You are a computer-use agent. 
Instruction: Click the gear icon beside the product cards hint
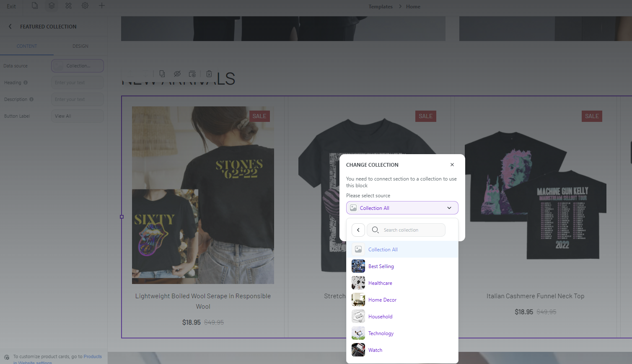click(x=7, y=357)
